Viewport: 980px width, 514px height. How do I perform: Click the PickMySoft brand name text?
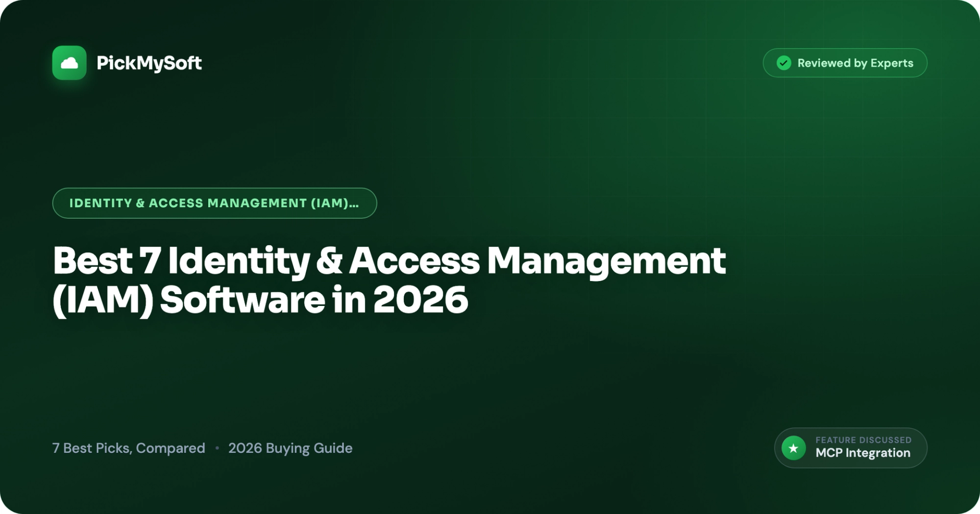pos(149,63)
